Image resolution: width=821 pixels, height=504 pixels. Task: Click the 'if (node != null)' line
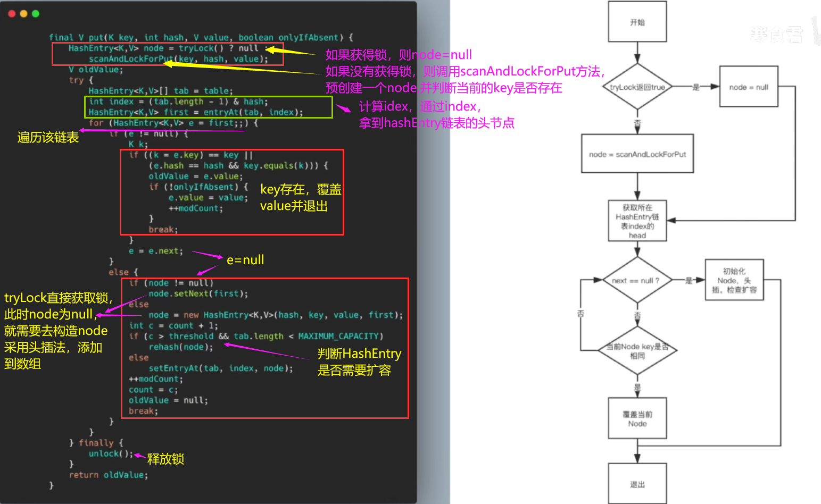[x=171, y=283]
